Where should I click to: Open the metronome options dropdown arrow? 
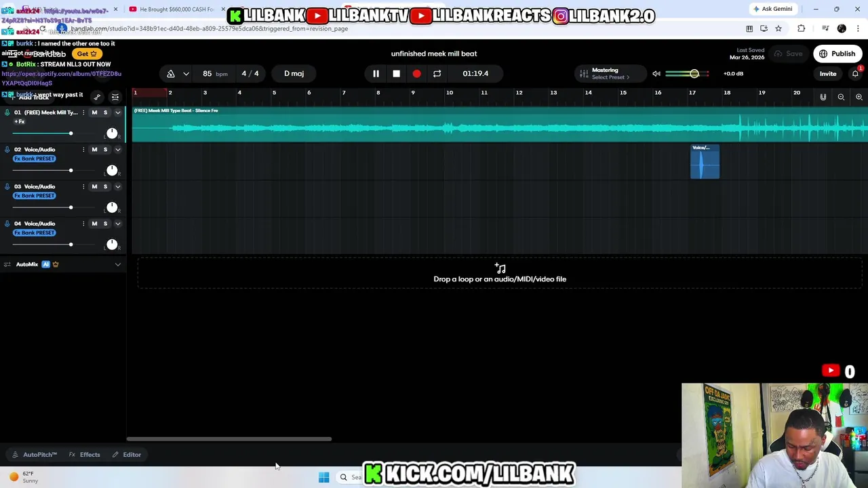pos(186,73)
